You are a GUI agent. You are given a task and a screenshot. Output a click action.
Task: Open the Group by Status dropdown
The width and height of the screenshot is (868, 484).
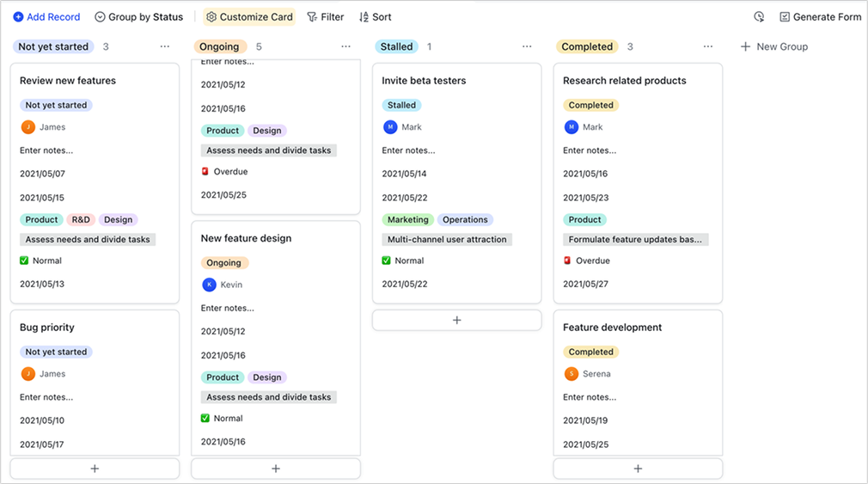click(x=138, y=17)
